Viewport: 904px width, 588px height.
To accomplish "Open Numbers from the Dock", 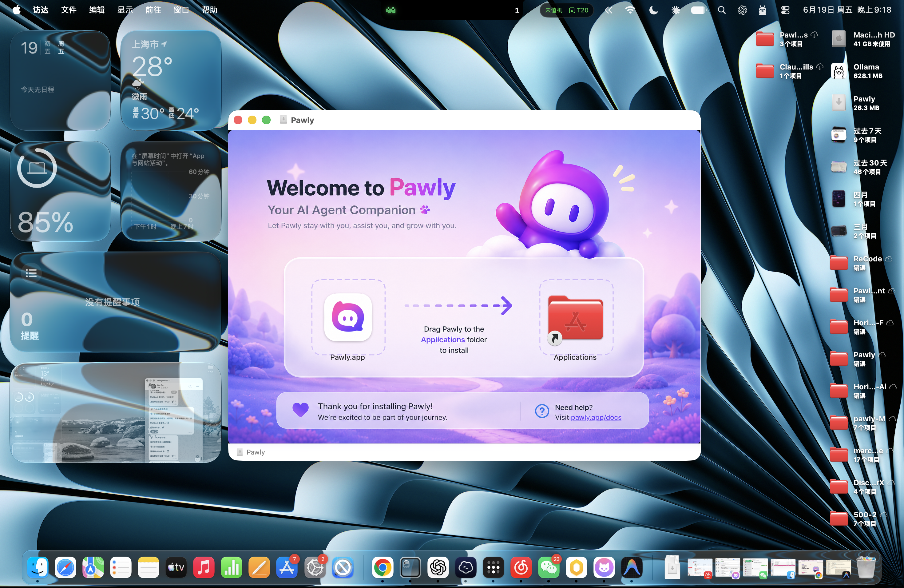I will tap(232, 568).
